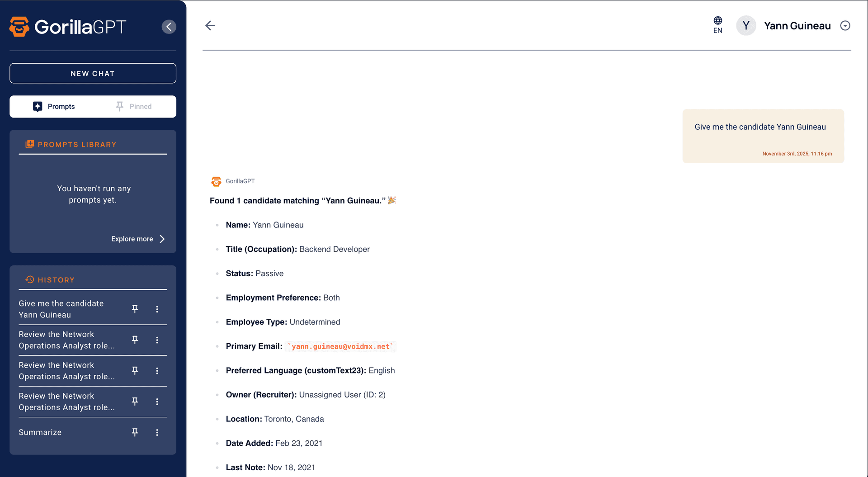
Task: Open the Summarize history conversation
Action: point(40,433)
